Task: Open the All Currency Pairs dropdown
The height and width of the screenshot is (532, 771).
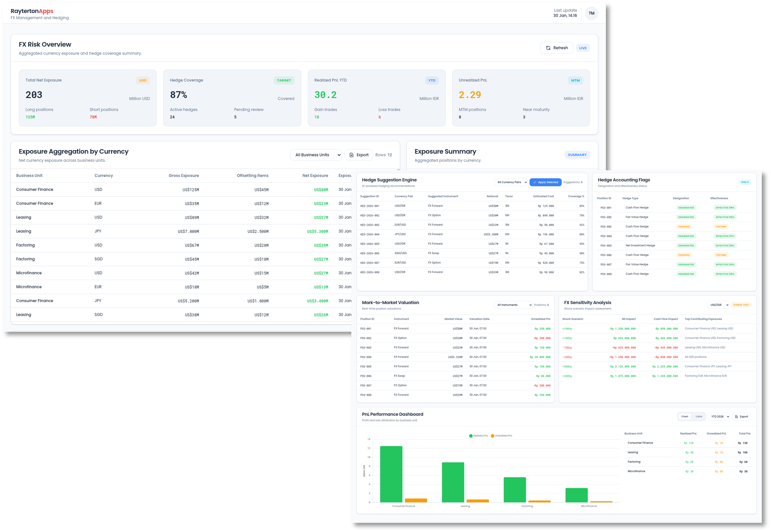Action: pyautogui.click(x=511, y=182)
